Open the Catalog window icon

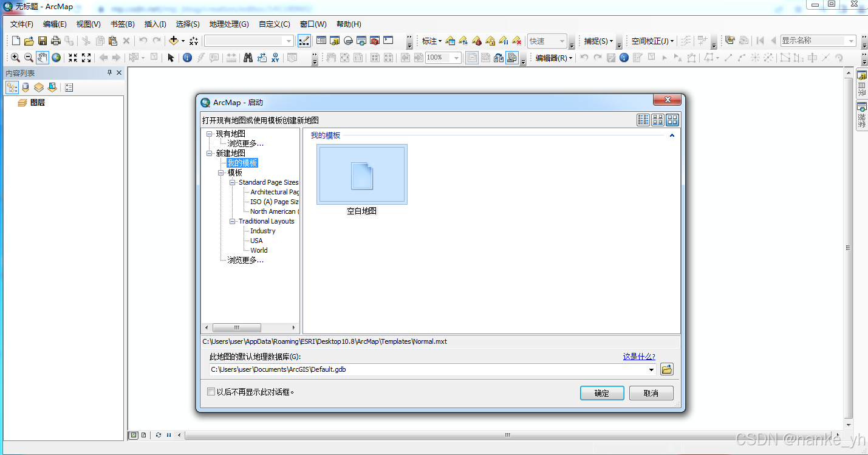[335, 41]
